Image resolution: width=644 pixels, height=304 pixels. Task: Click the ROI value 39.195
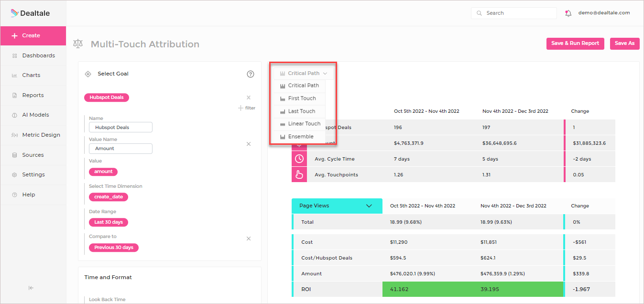point(490,290)
